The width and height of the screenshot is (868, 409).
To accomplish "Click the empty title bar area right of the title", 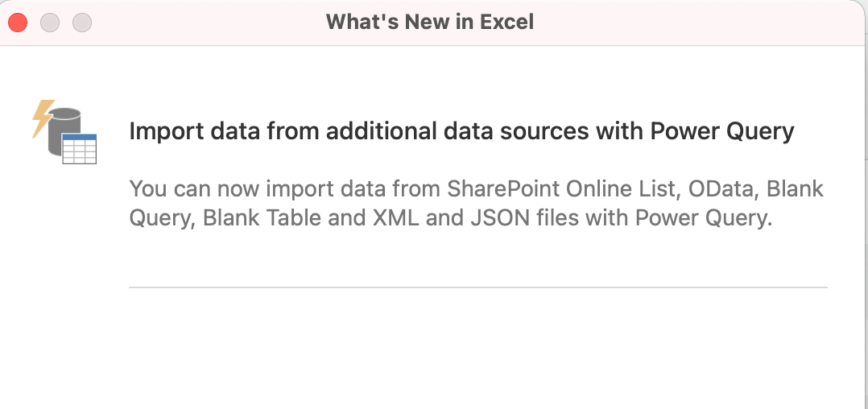I will tap(697, 23).
